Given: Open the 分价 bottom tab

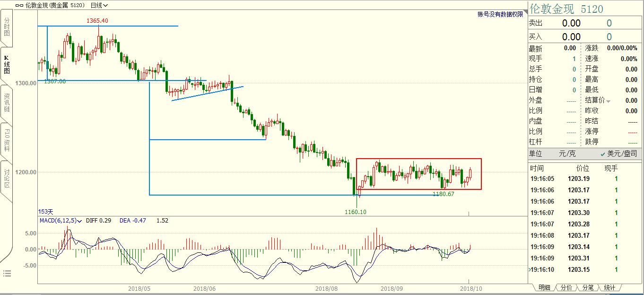Looking at the screenshot, I should (x=566, y=287).
